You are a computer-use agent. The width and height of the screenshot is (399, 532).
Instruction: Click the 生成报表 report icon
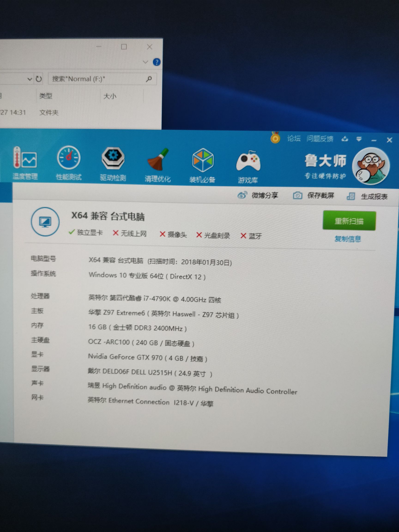[351, 196]
